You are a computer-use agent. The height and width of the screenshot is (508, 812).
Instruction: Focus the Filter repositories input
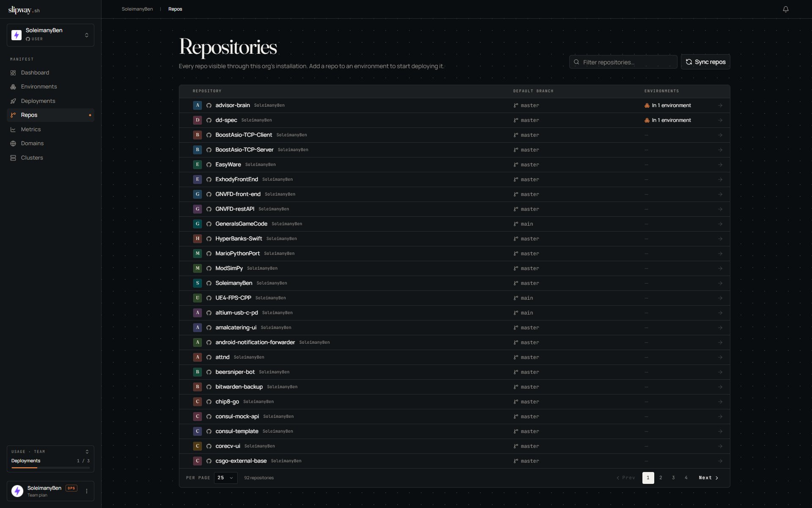(623, 62)
